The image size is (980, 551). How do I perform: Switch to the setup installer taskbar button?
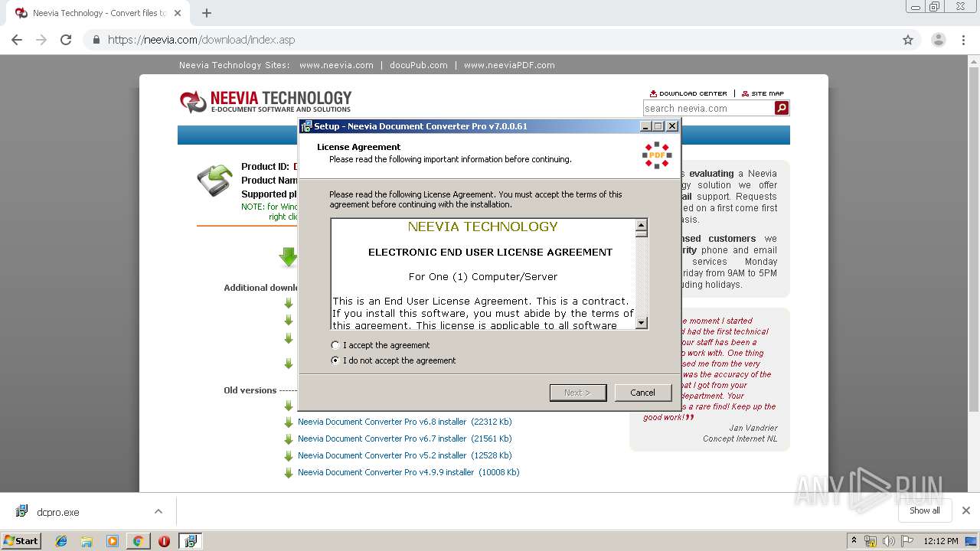(x=191, y=541)
